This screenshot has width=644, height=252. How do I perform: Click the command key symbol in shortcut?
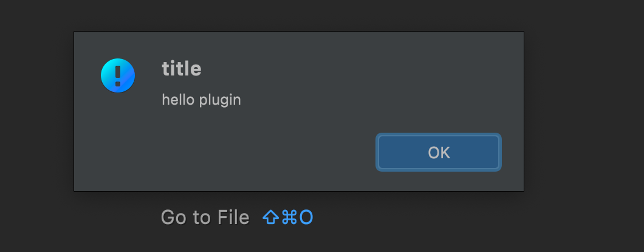pos(289,217)
